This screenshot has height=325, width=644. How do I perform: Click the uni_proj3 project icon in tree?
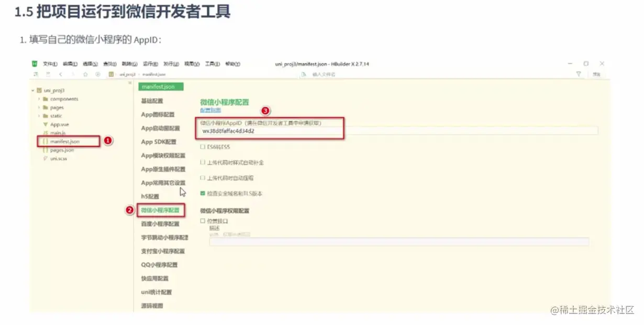coord(39,90)
